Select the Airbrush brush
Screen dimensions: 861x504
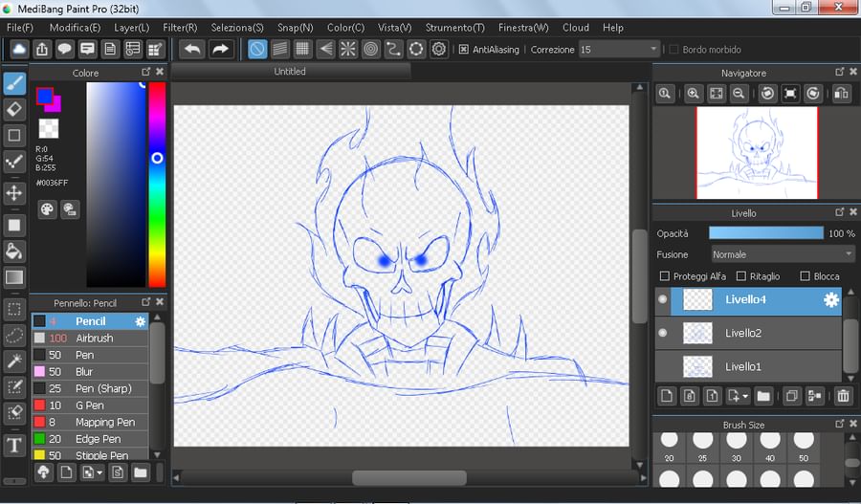coord(90,339)
